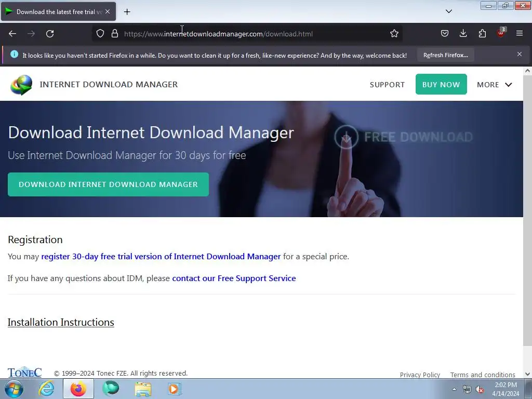Open the Privacy Policy link
Viewport: 532px width, 399px height.
click(420, 375)
